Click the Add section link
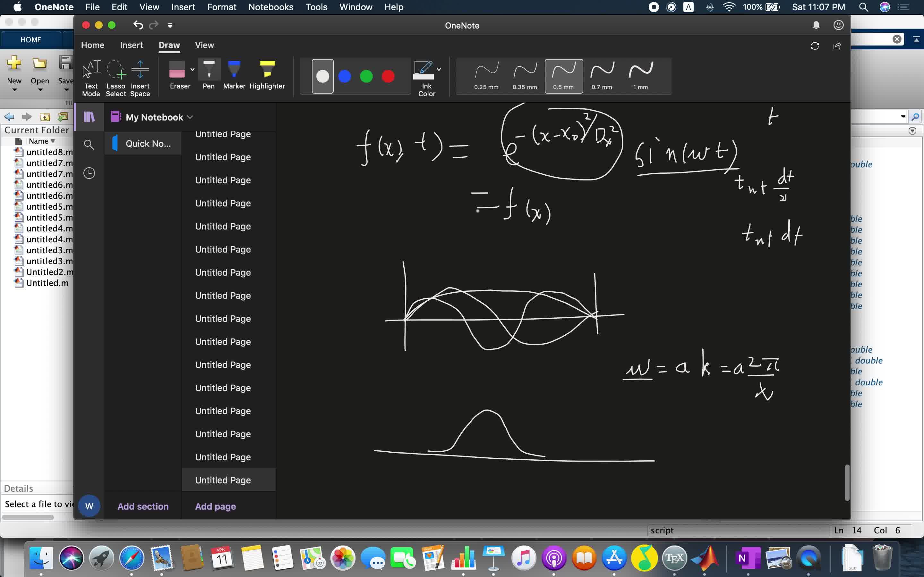Image resolution: width=924 pixels, height=577 pixels. tap(143, 506)
